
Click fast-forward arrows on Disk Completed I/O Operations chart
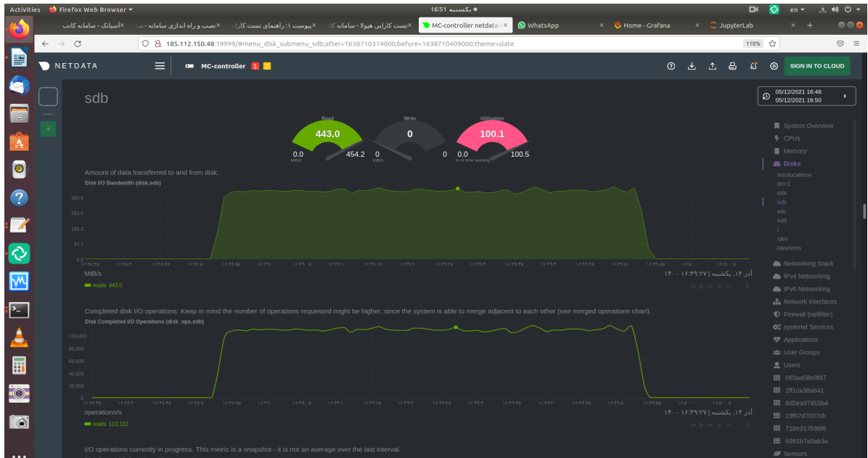711,425
